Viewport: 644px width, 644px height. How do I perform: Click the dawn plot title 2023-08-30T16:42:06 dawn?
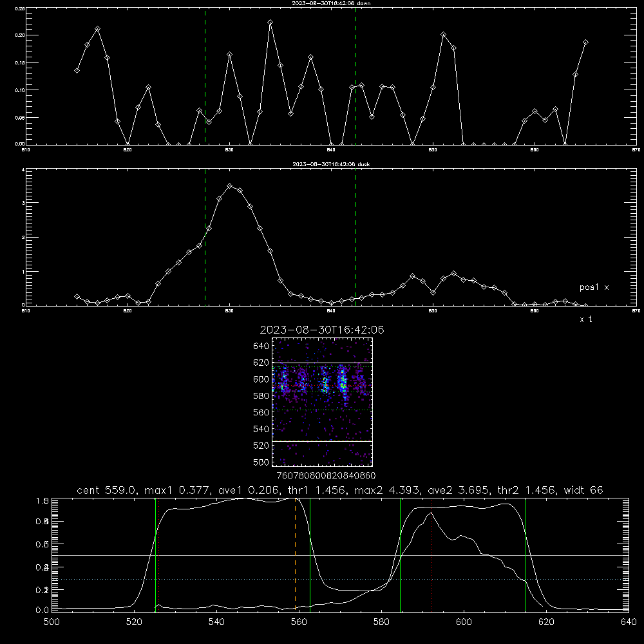[x=331, y=3]
